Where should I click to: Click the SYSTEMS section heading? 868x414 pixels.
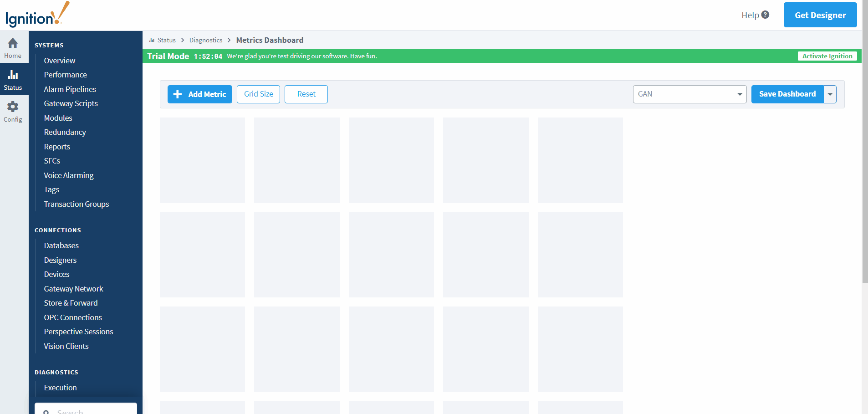click(x=49, y=45)
